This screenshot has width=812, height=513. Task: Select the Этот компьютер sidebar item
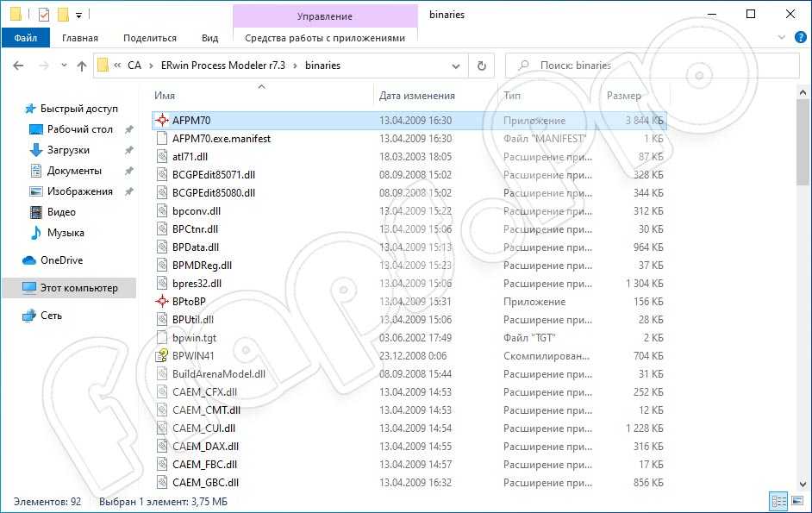click(69, 288)
